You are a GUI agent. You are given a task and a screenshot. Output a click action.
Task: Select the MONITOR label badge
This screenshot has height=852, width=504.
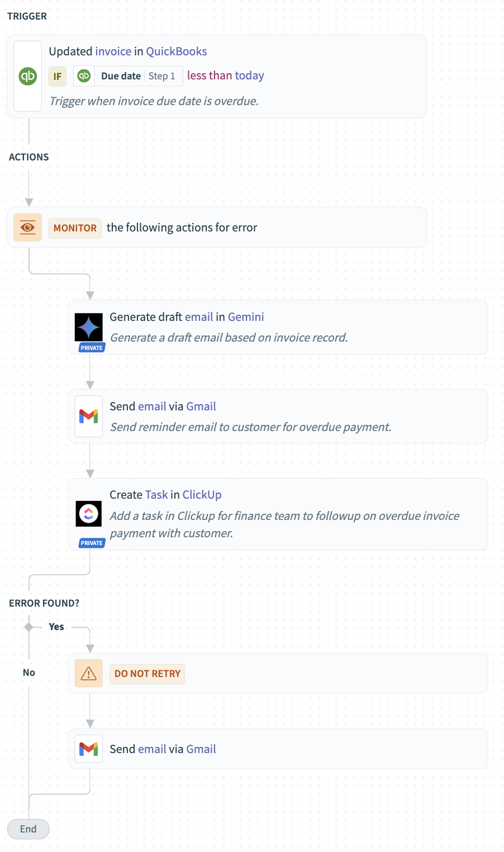75,228
